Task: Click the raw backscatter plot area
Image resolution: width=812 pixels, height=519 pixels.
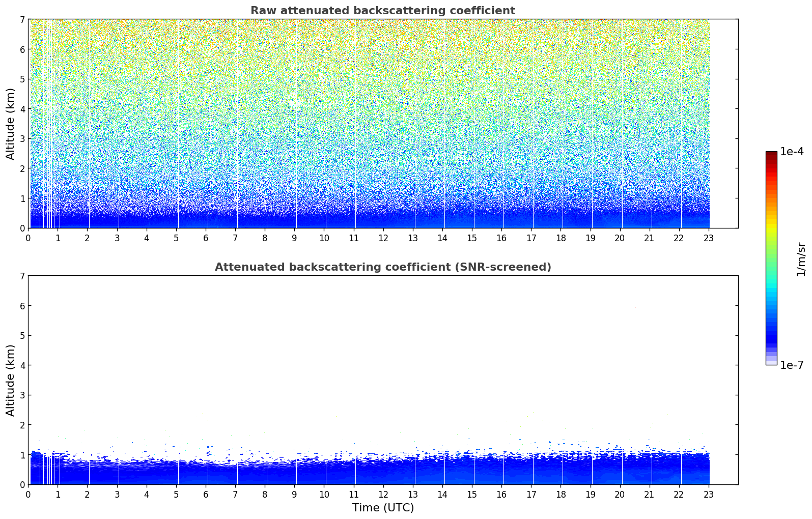Action: 383,124
